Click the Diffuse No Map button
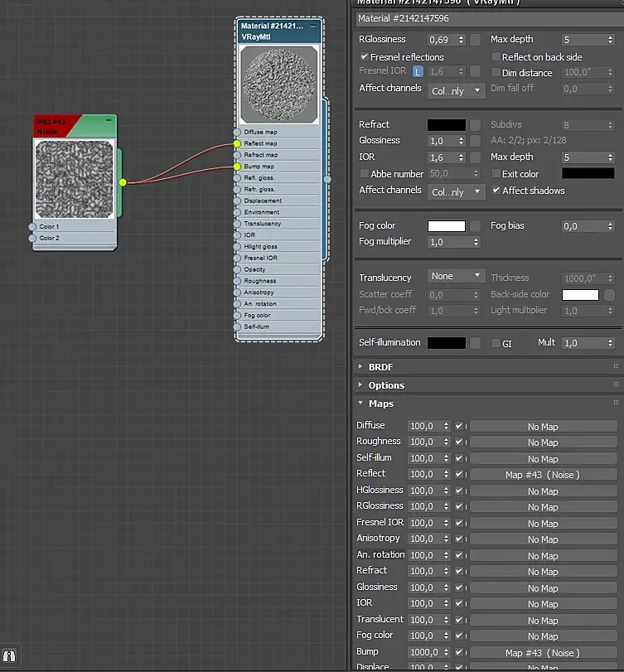Screen dimensions: 624x672 coord(543,427)
